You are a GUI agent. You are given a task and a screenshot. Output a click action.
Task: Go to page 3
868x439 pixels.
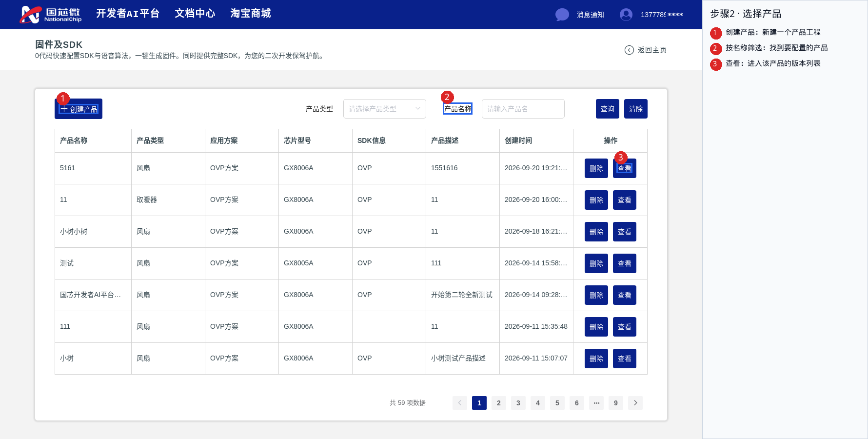tap(518, 403)
